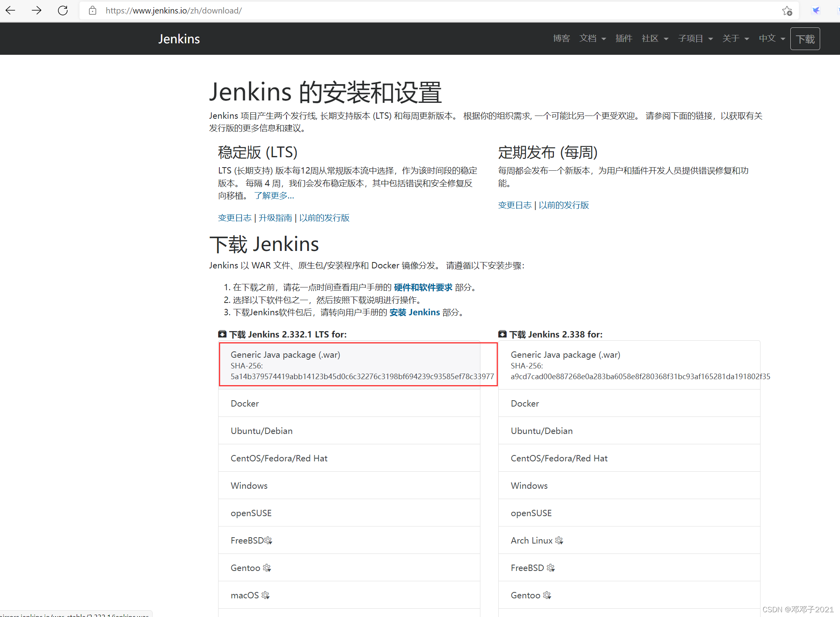Select Gentoo under LTS downloads
Image resolution: width=840 pixels, height=617 pixels.
pos(349,567)
